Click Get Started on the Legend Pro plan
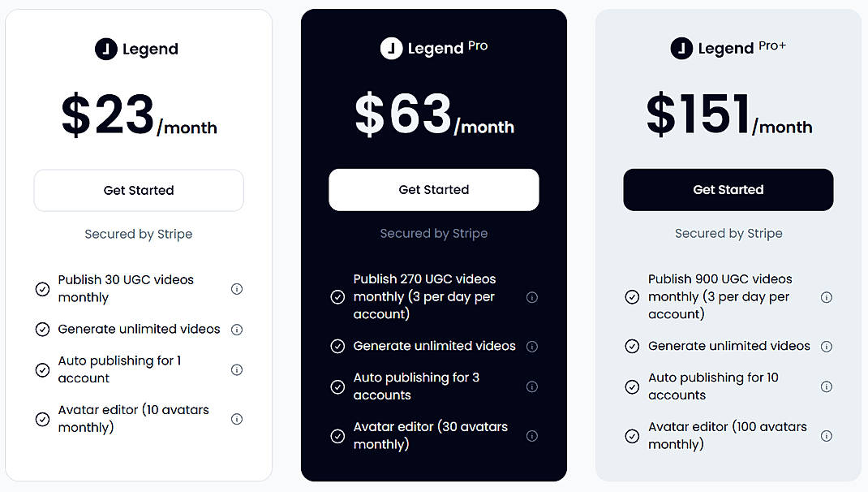The height and width of the screenshot is (492, 868). click(433, 189)
